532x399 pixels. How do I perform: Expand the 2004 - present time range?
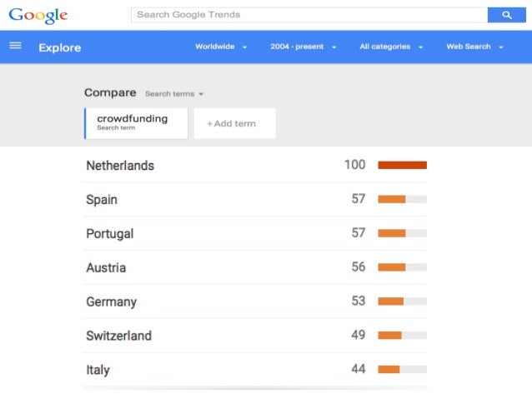point(303,47)
